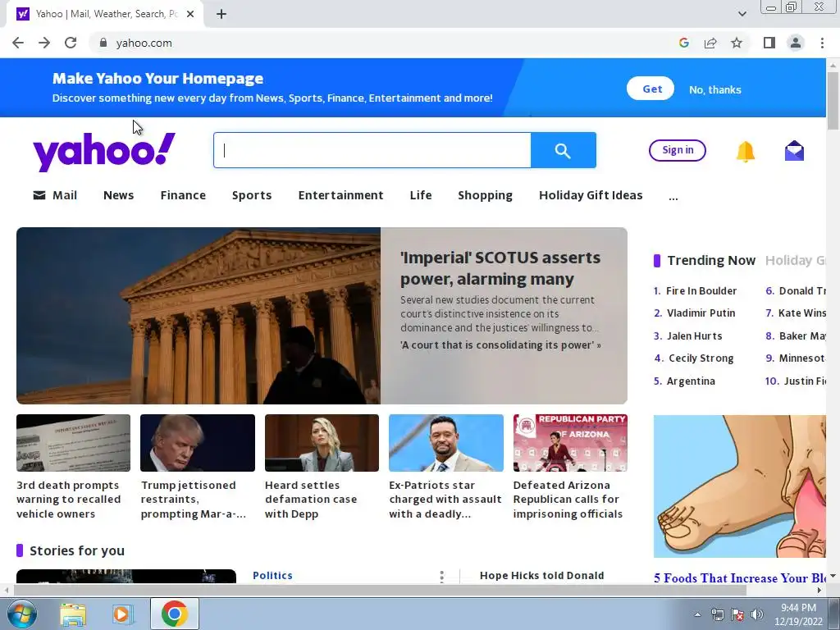This screenshot has width=840, height=630.
Task: Click the horizontal page scrollbar thumb
Action: click(379, 591)
